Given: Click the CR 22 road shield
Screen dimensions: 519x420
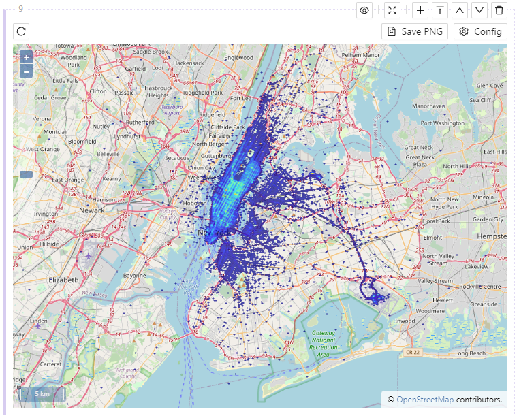Looking at the screenshot, I should click(x=413, y=352).
